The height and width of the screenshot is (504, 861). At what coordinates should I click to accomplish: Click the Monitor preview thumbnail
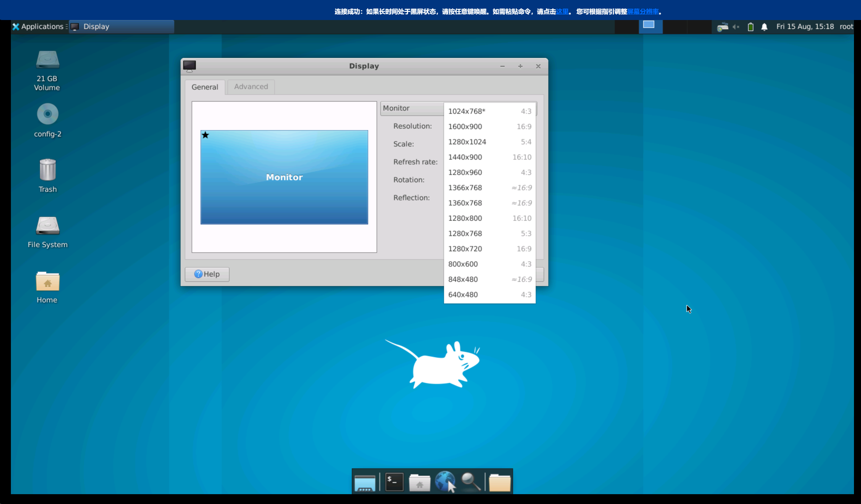[x=284, y=177]
